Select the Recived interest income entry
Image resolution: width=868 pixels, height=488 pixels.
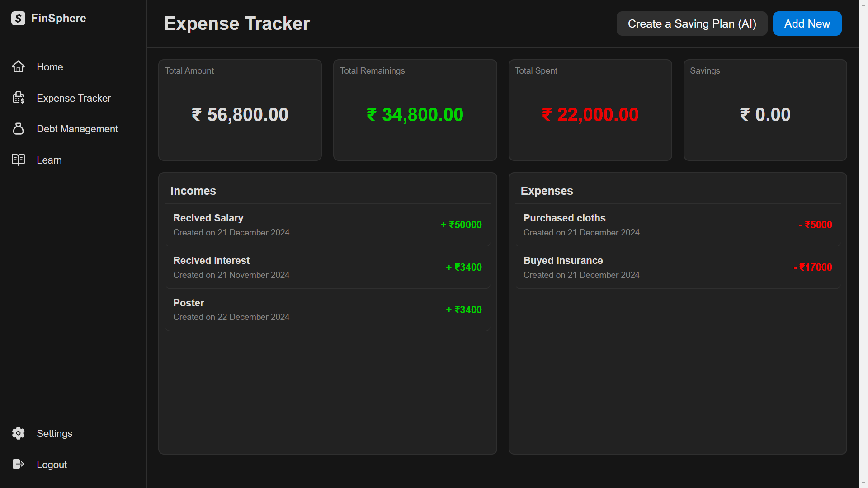point(327,267)
